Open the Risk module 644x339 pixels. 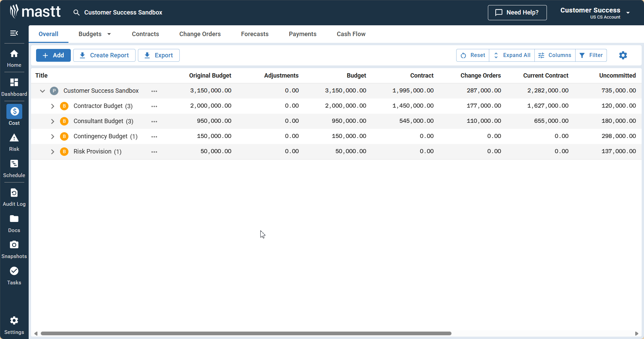pos(14,142)
